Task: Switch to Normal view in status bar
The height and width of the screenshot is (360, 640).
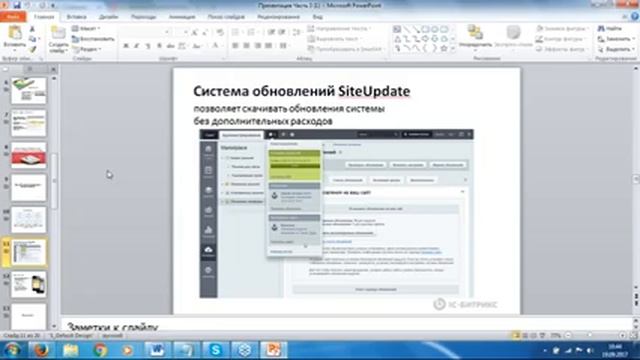Action: pyautogui.click(x=516, y=336)
